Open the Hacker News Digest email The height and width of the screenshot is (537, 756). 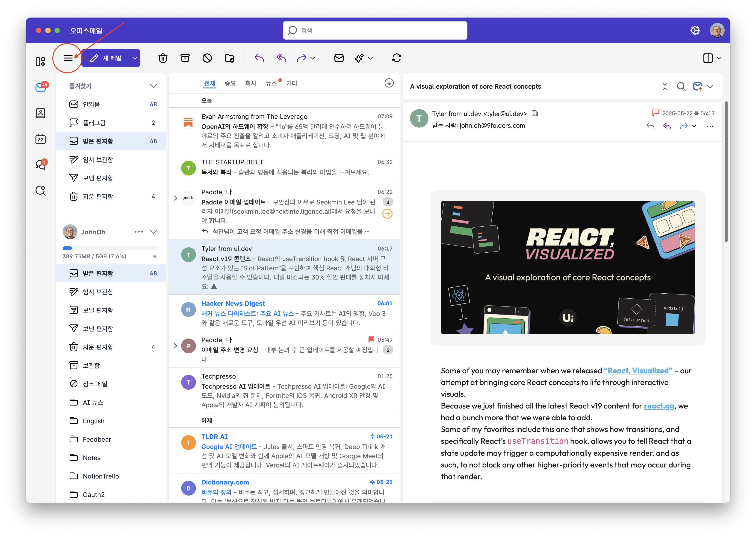tap(284, 313)
